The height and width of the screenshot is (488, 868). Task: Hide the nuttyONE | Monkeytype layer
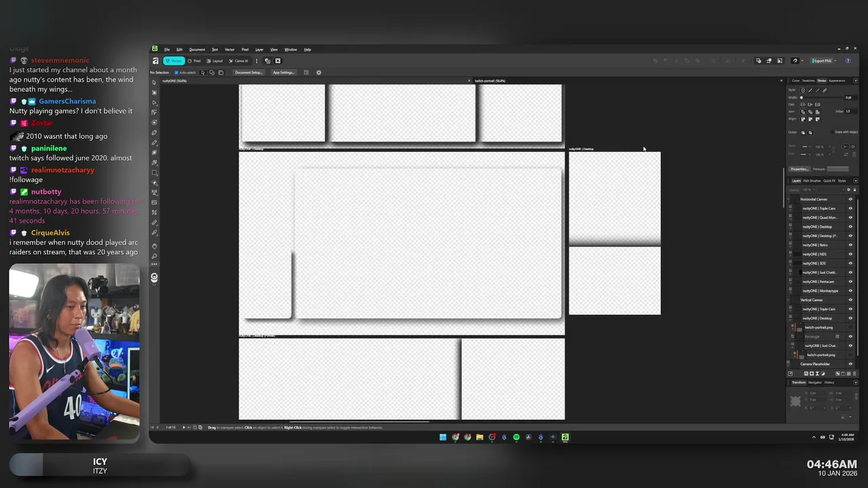(850, 291)
